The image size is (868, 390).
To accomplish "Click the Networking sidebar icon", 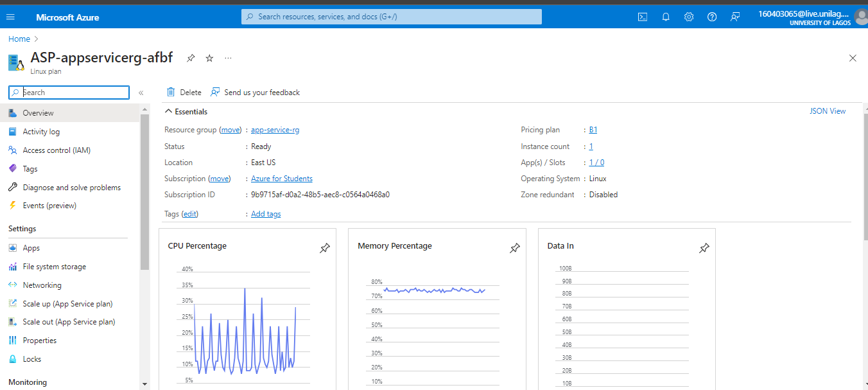I will (12, 285).
